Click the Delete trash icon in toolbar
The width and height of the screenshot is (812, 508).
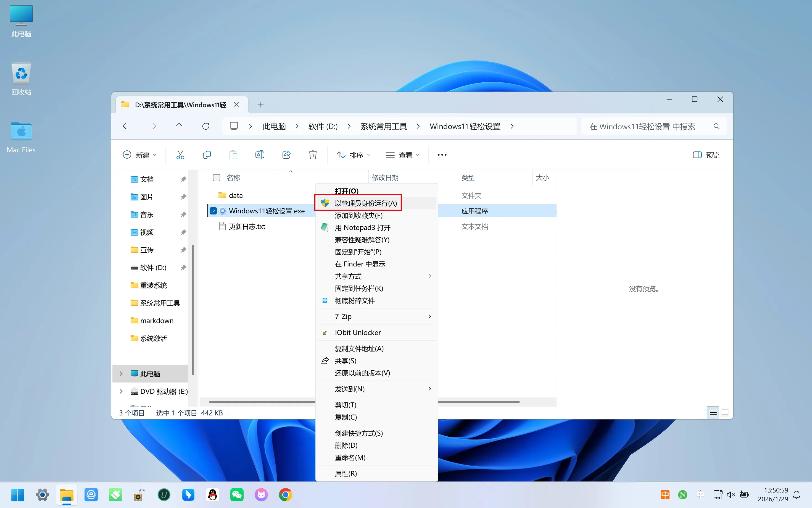click(313, 155)
